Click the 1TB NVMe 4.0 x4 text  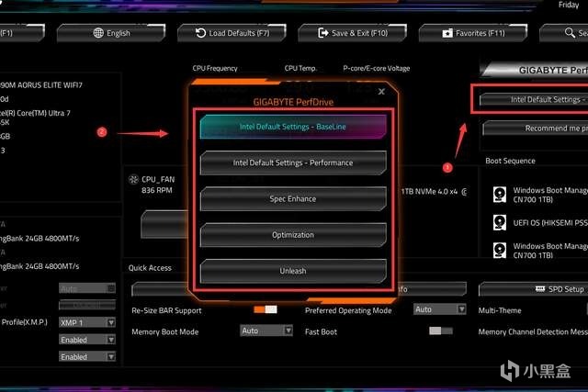pyautogui.click(x=429, y=192)
